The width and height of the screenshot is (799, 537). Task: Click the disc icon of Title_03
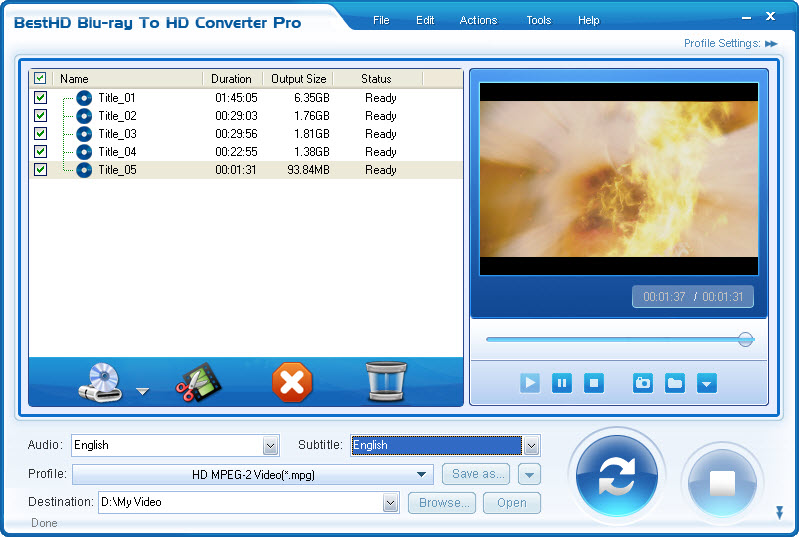pos(84,134)
